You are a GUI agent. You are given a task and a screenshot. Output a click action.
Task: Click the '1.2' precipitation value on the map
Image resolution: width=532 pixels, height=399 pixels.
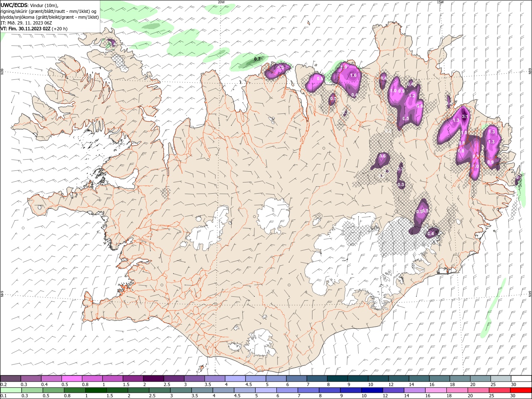[x=412, y=96]
